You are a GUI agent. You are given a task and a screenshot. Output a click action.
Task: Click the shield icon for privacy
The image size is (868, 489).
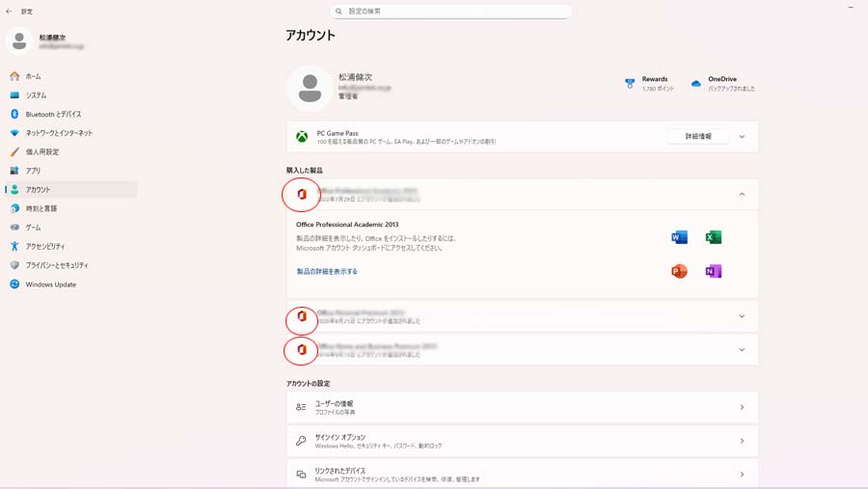pos(14,265)
